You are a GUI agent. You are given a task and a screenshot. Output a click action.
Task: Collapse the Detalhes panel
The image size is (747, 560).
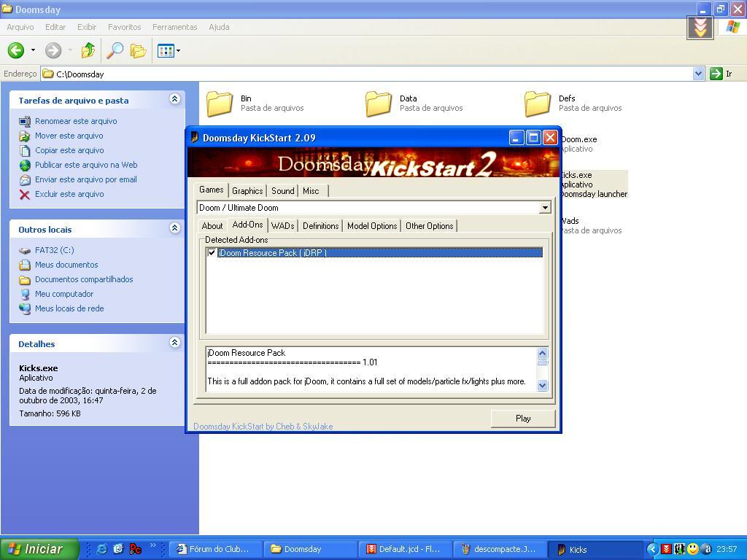pos(175,343)
